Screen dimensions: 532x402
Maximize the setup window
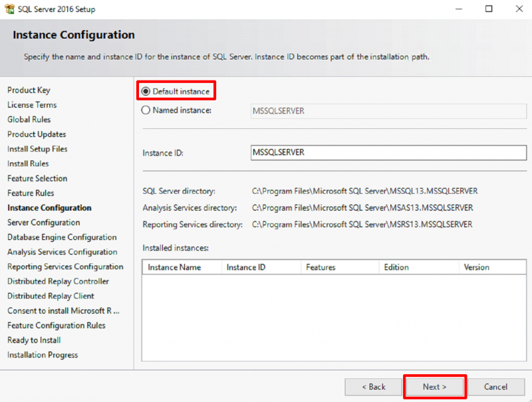pos(489,9)
